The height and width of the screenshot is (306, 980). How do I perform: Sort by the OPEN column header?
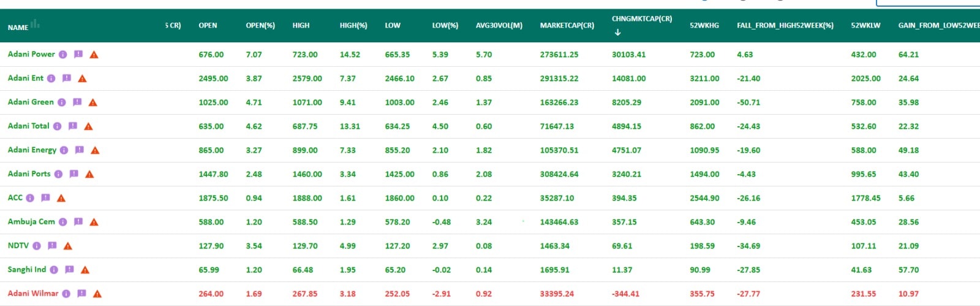pos(208,26)
